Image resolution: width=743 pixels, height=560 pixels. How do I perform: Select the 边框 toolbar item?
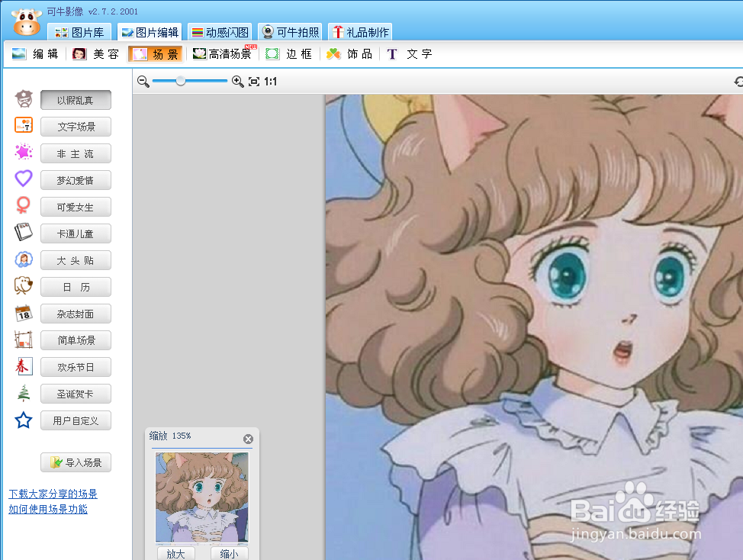288,54
